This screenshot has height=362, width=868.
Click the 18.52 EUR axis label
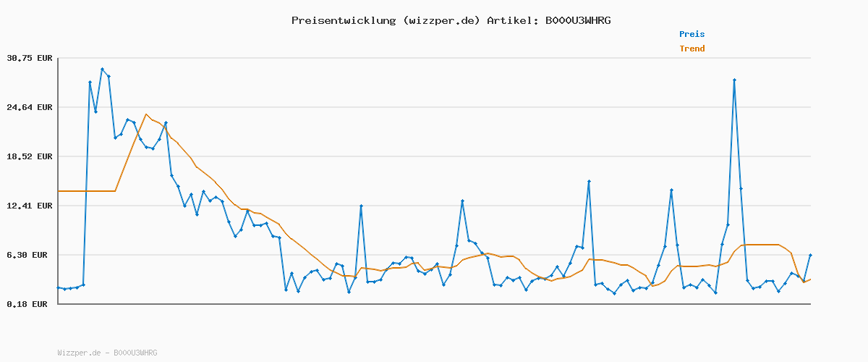tap(30, 156)
